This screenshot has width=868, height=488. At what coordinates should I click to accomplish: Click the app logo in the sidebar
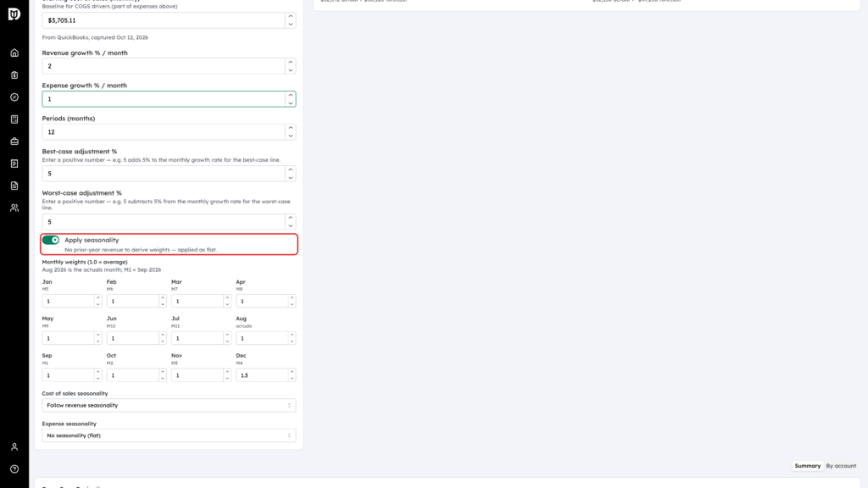point(14,14)
